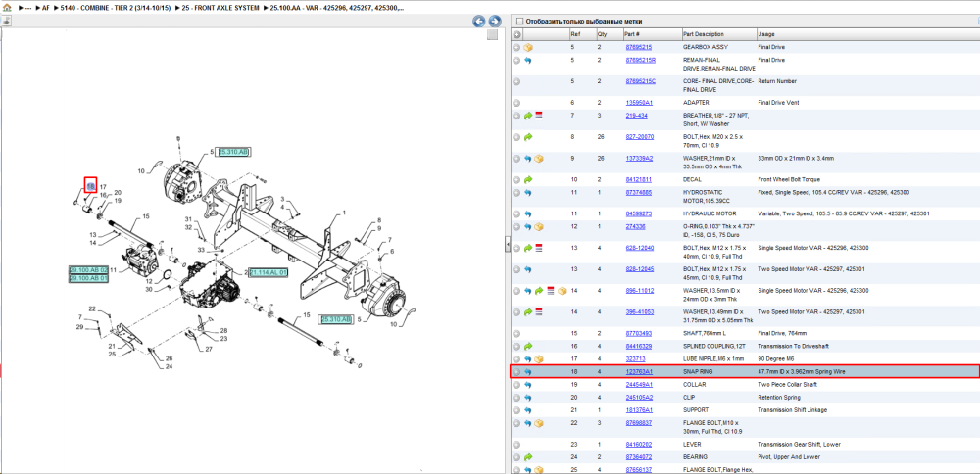Click green arrow icon for BEARING row
Screen dimensions: 980x474
point(528,457)
